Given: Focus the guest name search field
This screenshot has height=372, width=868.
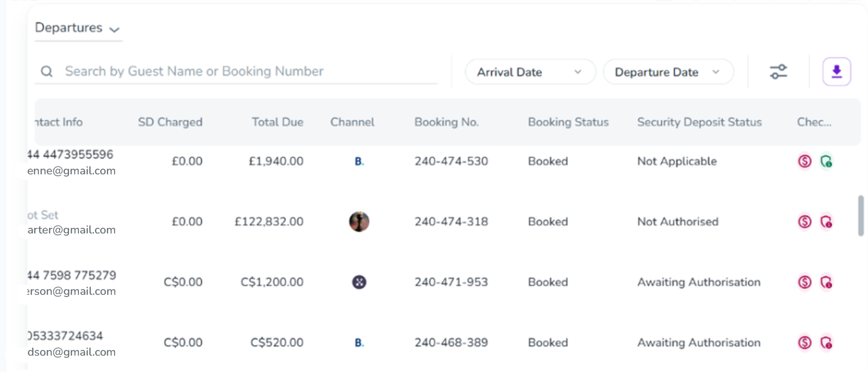Looking at the screenshot, I should tap(237, 71).
